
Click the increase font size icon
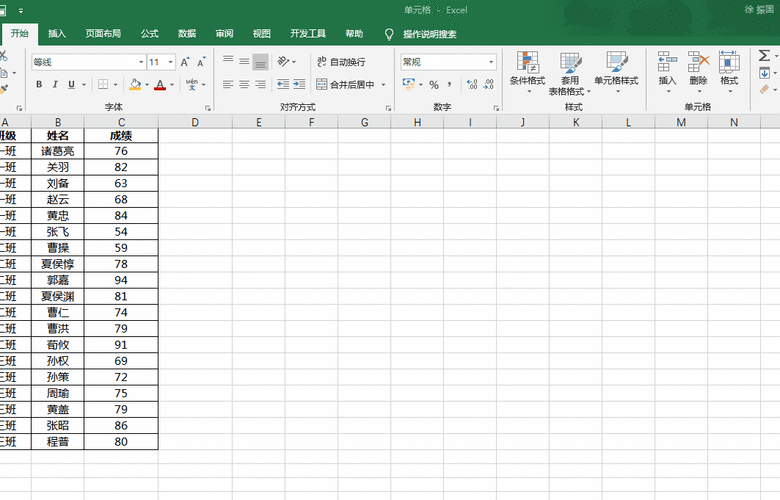(x=185, y=62)
